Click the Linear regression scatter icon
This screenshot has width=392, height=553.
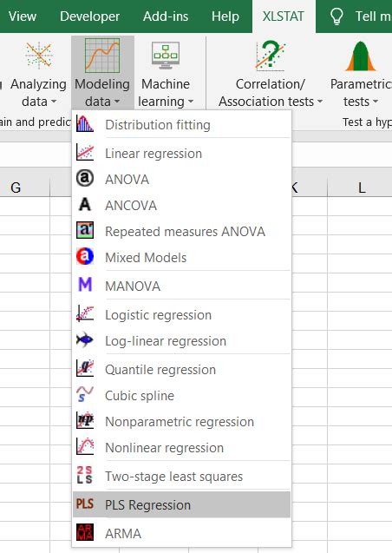(x=85, y=153)
